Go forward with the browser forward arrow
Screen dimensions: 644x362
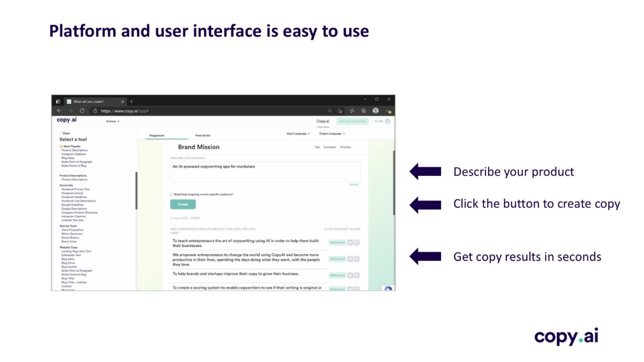click(x=71, y=111)
